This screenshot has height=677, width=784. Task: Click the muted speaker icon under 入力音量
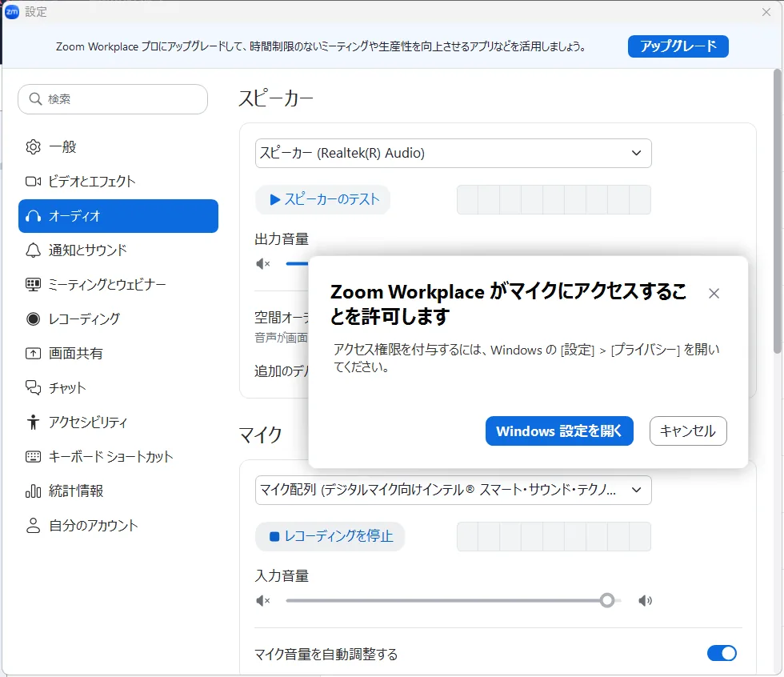point(263,600)
